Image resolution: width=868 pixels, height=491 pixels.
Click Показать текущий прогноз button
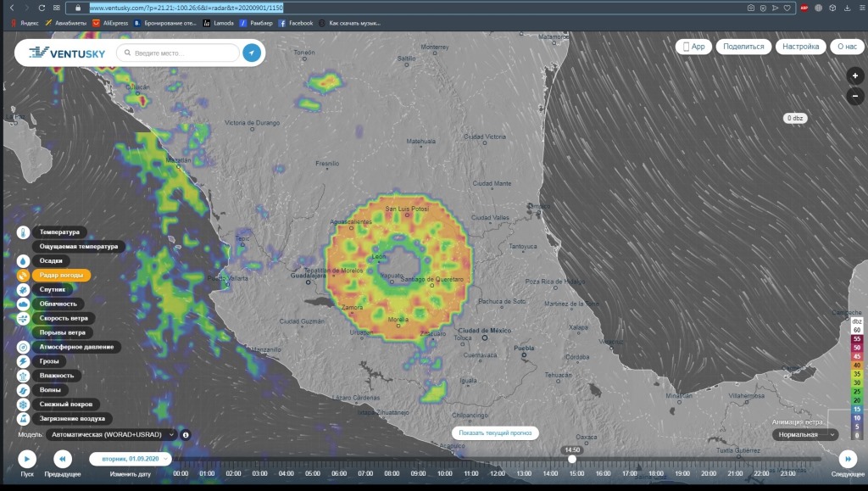(495, 432)
